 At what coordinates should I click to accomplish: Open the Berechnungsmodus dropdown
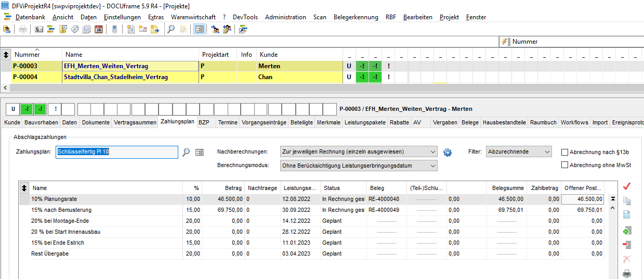click(358, 166)
